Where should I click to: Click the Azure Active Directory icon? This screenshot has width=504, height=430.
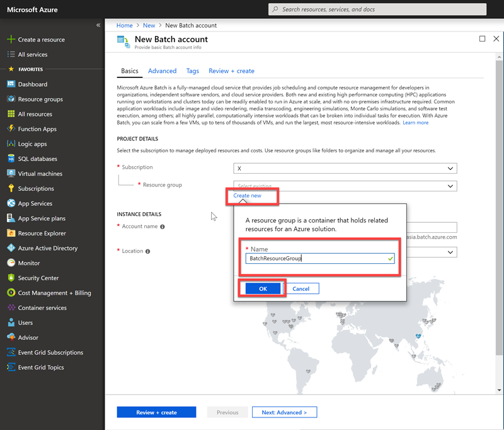pos(11,248)
